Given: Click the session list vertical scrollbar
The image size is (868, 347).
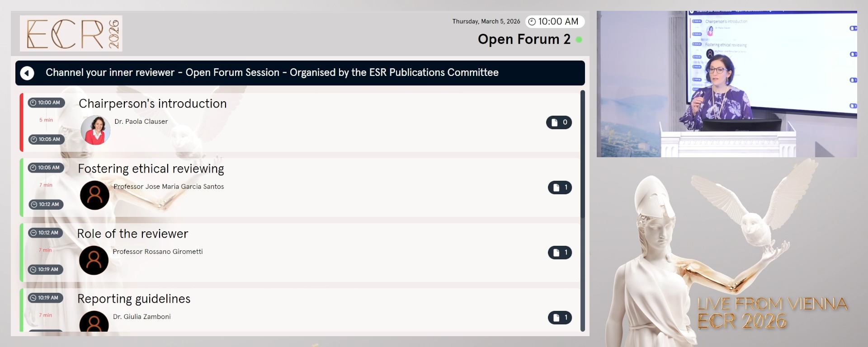Looking at the screenshot, I should coord(583,211).
